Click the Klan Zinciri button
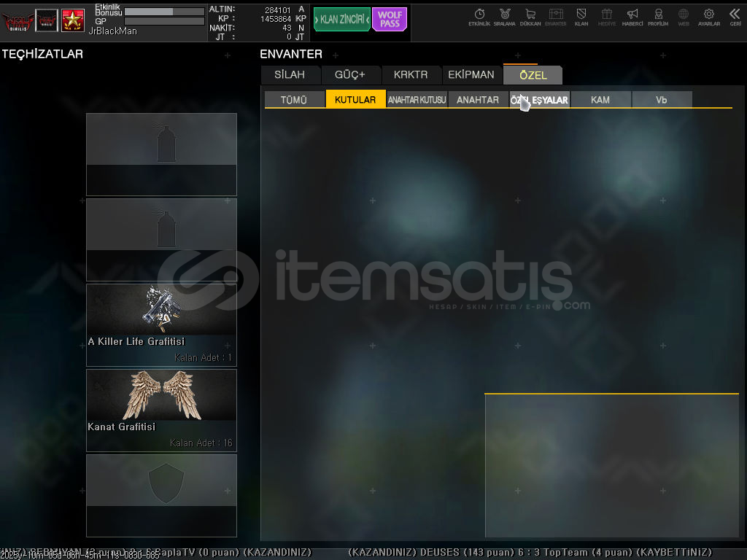The height and width of the screenshot is (560, 747). tap(341, 20)
